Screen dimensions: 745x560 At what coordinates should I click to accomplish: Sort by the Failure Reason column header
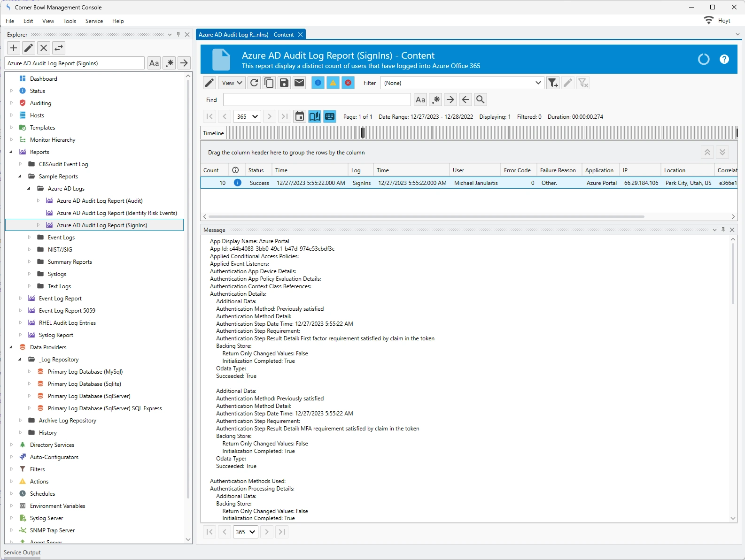click(x=558, y=170)
